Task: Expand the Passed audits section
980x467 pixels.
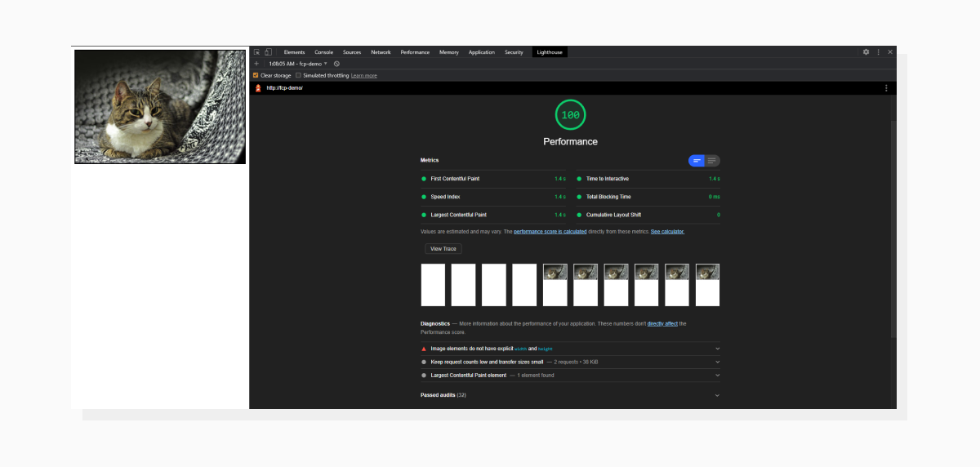Action: (x=570, y=395)
